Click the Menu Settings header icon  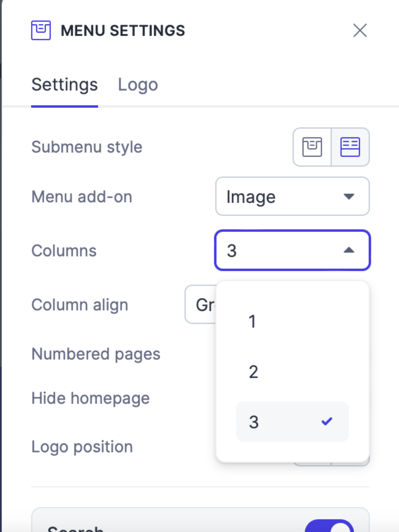(x=41, y=30)
